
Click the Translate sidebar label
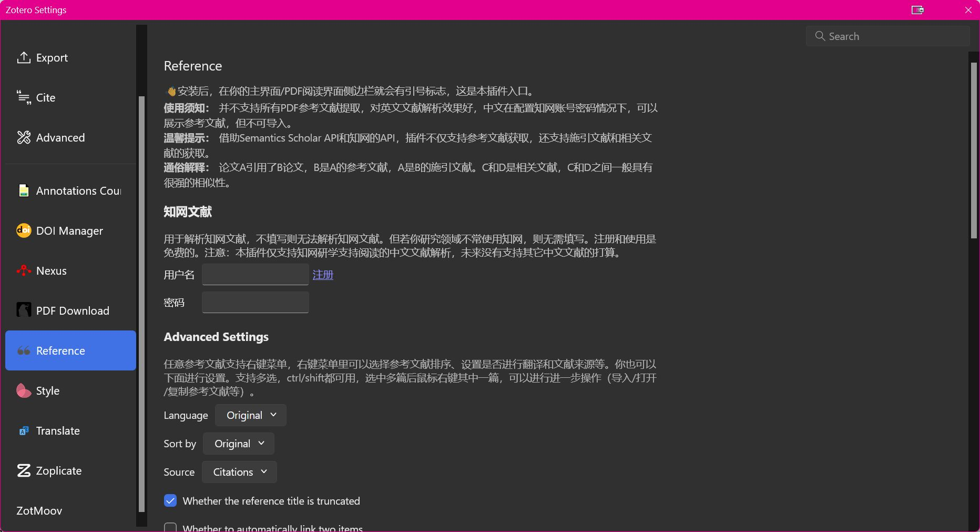pyautogui.click(x=58, y=430)
